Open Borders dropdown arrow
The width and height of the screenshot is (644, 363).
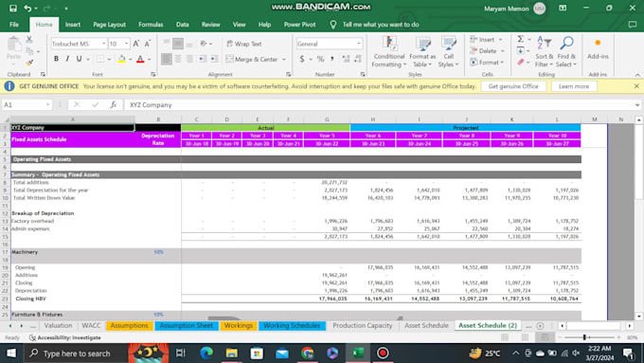[109, 59]
